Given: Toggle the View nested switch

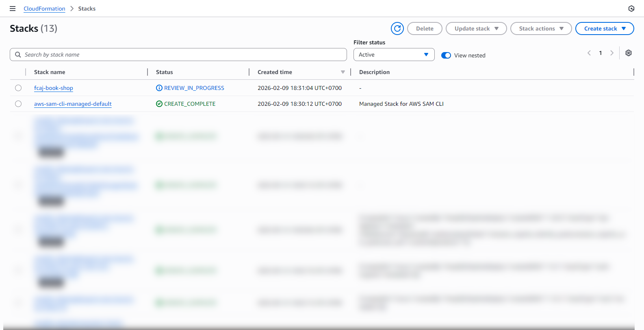Looking at the screenshot, I should point(446,55).
